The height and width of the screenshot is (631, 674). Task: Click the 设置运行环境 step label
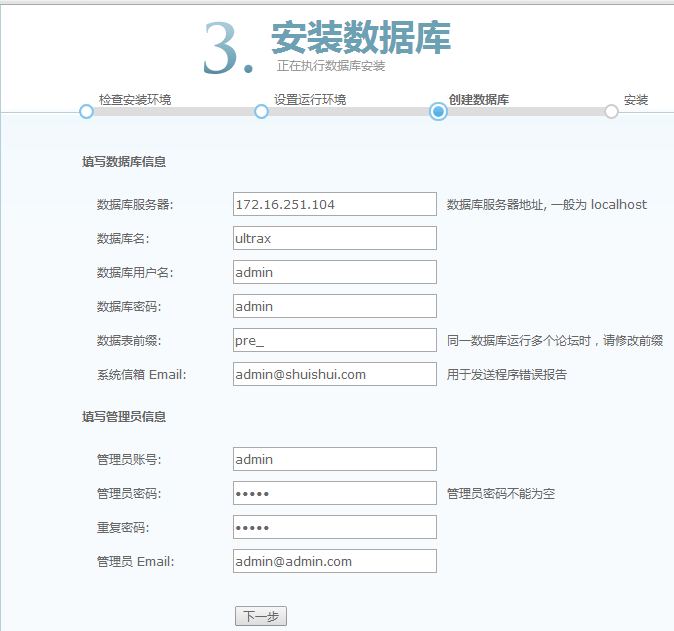[x=310, y=100]
